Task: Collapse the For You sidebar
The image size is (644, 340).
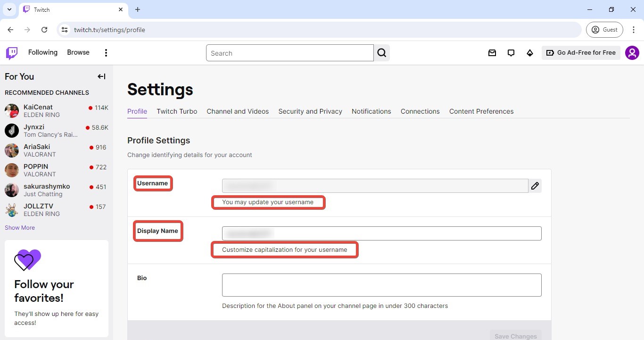Action: click(x=101, y=76)
